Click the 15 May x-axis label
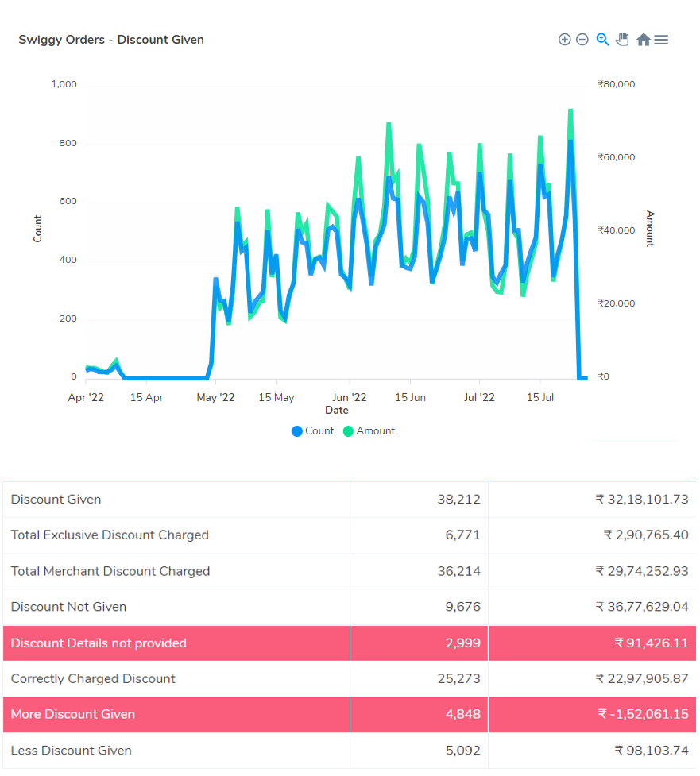This screenshot has width=700, height=776. pos(277,397)
